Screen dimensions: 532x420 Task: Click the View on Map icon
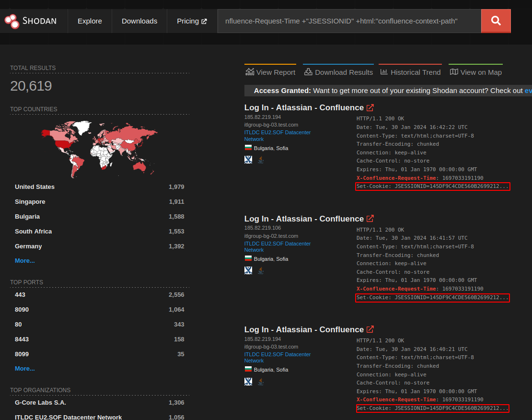(x=453, y=71)
